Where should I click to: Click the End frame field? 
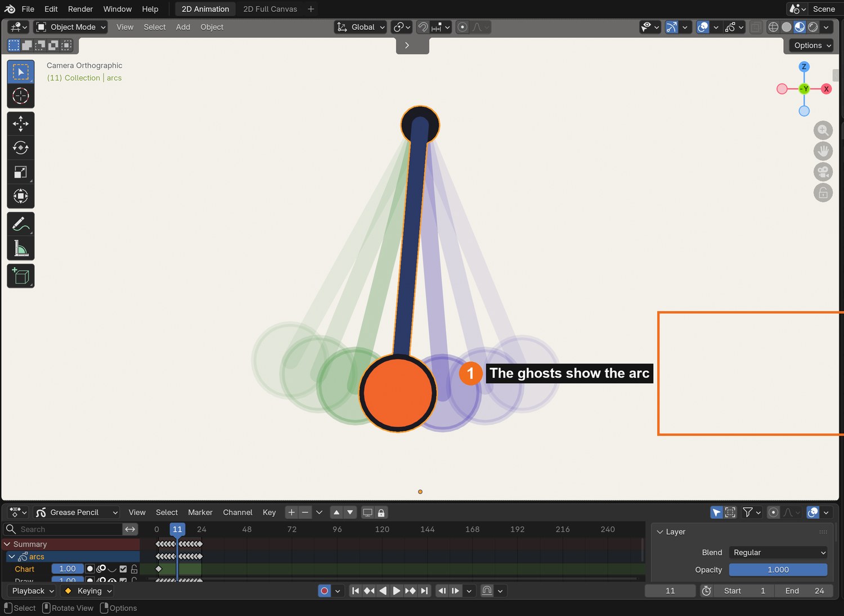tap(804, 591)
